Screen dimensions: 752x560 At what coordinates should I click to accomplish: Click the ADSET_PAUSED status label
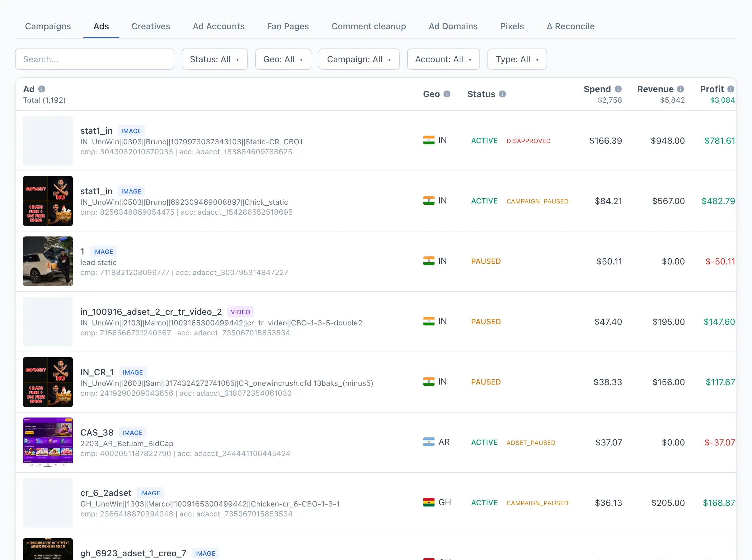(x=531, y=442)
